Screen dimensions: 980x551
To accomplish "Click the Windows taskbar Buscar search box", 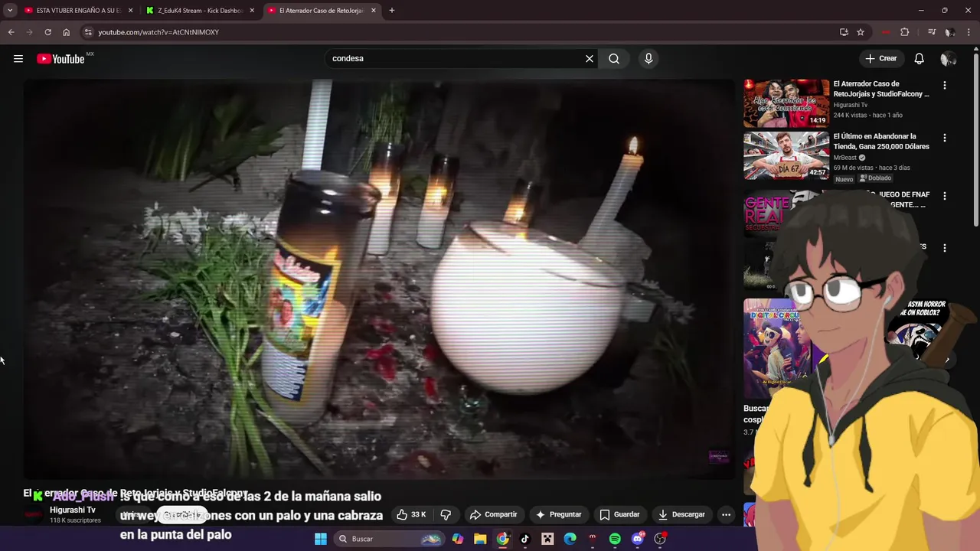I will (x=390, y=539).
